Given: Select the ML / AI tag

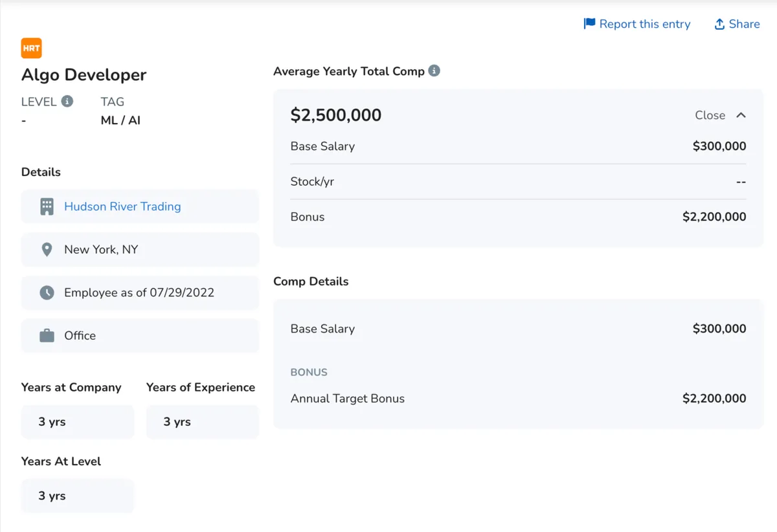Looking at the screenshot, I should coord(120,120).
